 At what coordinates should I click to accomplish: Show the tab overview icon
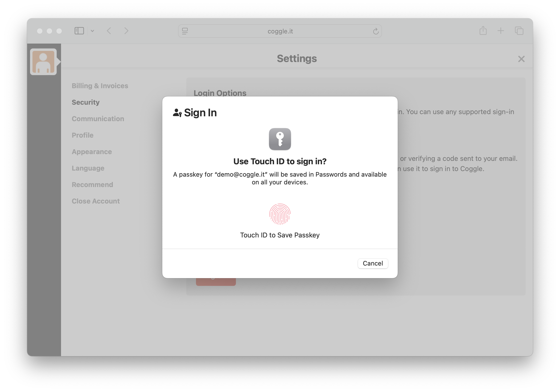coord(519,31)
